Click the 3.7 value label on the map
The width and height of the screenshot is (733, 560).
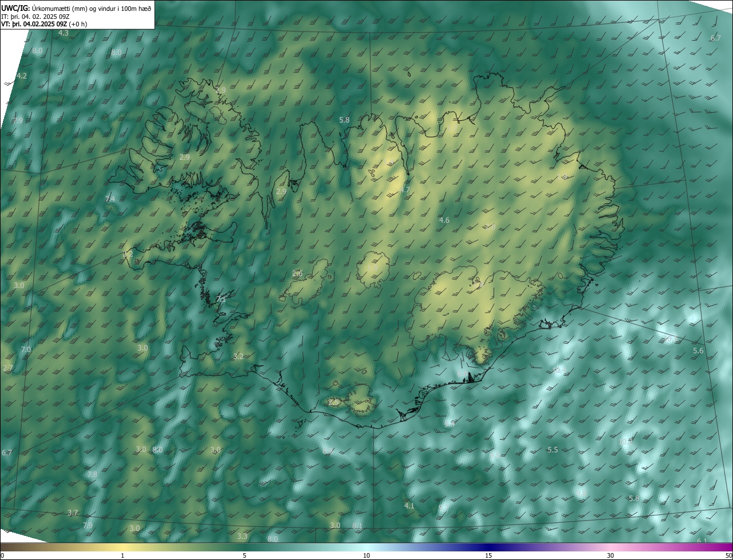(x=72, y=512)
